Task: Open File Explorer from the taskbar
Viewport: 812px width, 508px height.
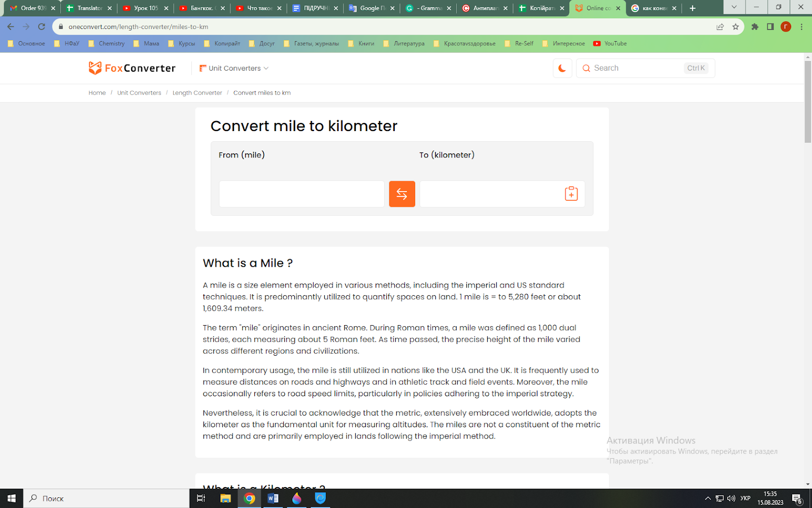Action: (x=225, y=498)
